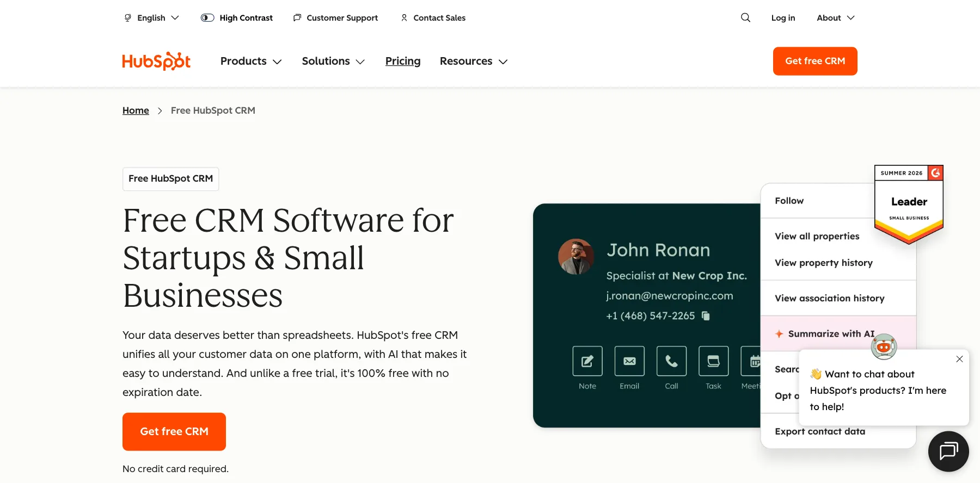980x483 pixels.
Task: Click the search magnifier icon
Action: pyautogui.click(x=745, y=17)
